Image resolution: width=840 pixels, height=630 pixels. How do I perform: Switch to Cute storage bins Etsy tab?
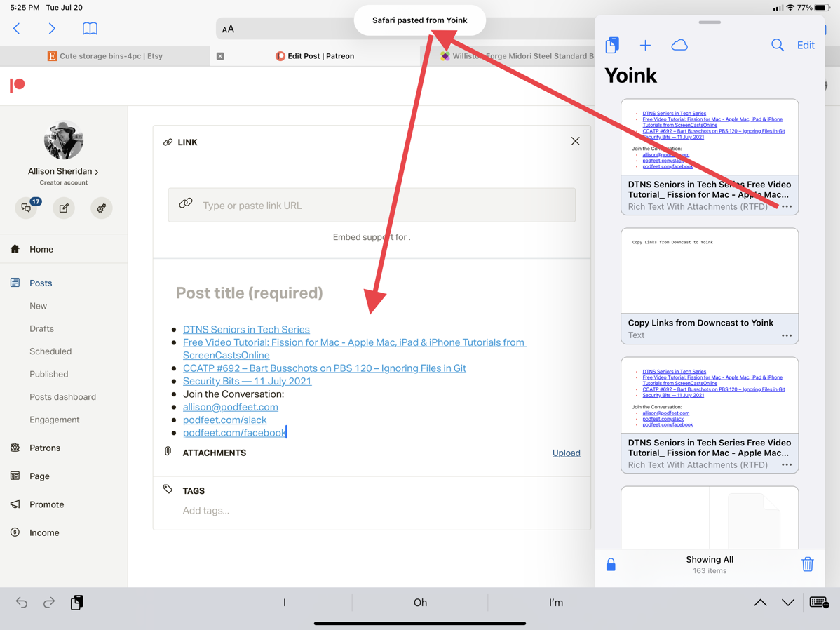(105, 56)
